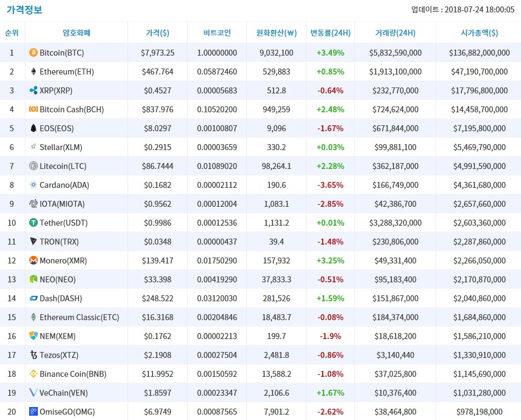Click the NEO green cube icon
This screenshot has width=521, height=420.
tap(33, 279)
